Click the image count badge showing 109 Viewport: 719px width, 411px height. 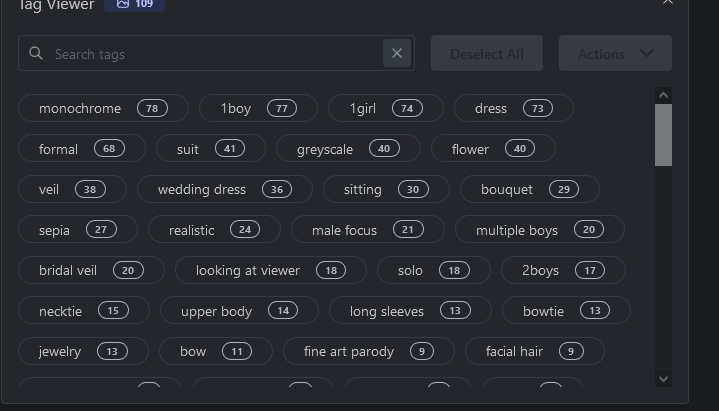point(135,4)
